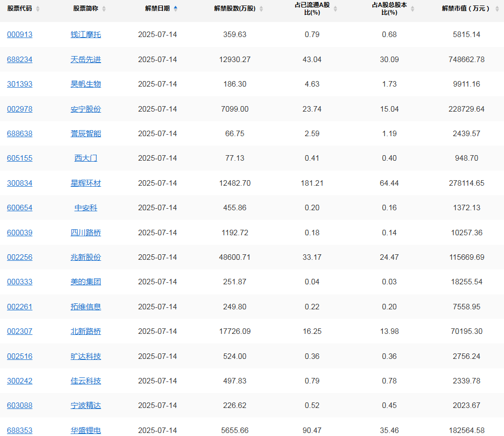This screenshot has width=504, height=436.
Task: Open the 佳云科技 stock link
Action: coord(86,381)
